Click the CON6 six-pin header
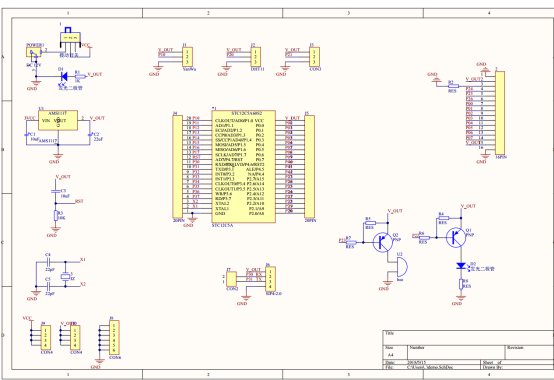This screenshot has width=554, height=380. [x=114, y=337]
